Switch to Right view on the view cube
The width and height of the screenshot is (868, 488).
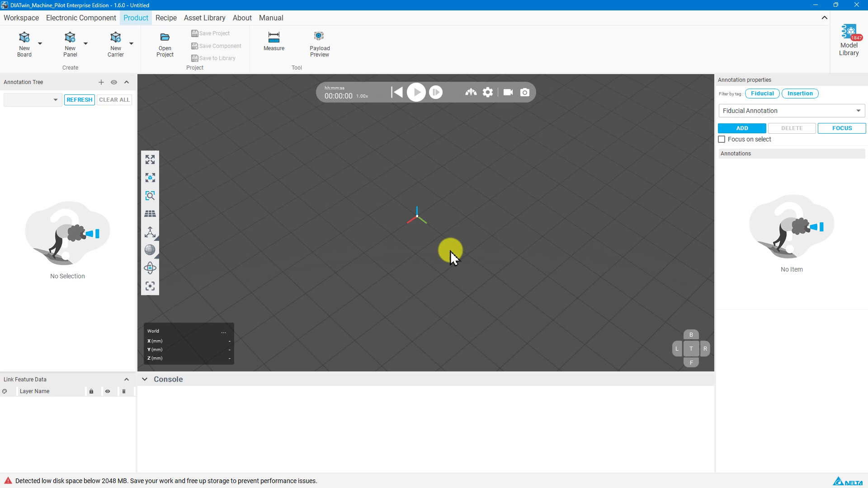pos(705,349)
